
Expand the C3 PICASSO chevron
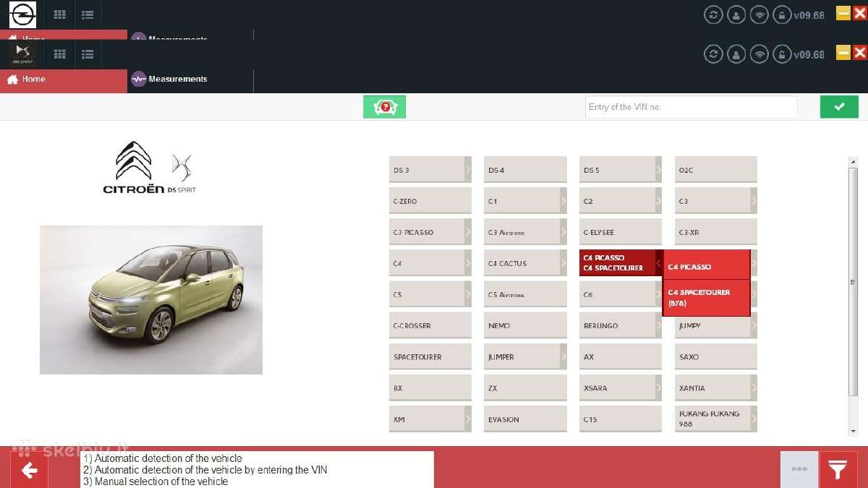468,232
